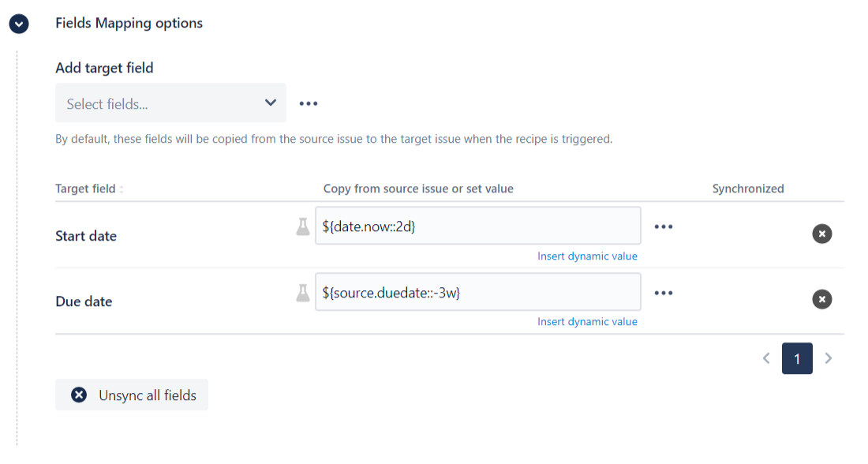
Task: Open the ellipsis menu for Start date
Action: coord(663,226)
